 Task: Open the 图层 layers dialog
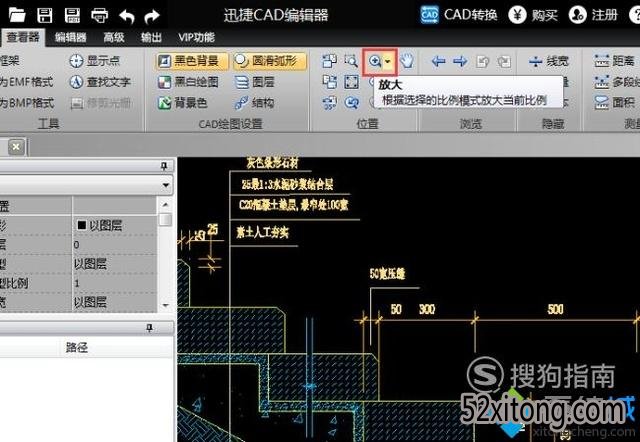coord(255,82)
